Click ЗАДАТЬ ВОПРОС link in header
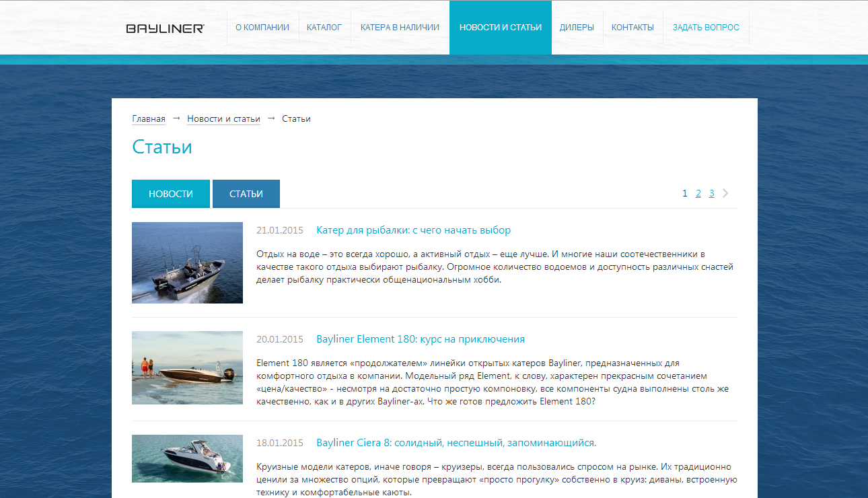Image resolution: width=868 pixels, height=498 pixels. click(x=706, y=28)
